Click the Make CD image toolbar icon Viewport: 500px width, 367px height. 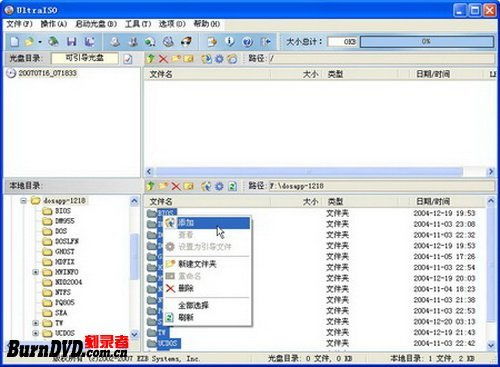115,42
